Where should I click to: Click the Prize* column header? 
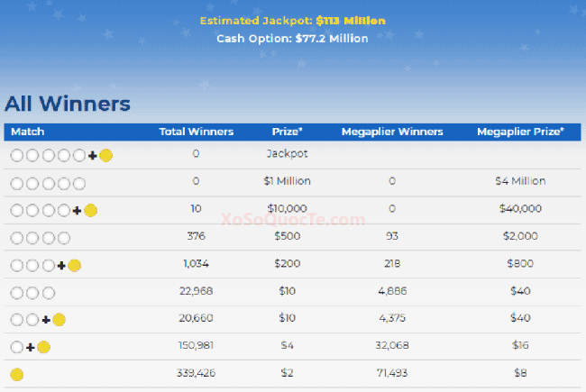(287, 132)
